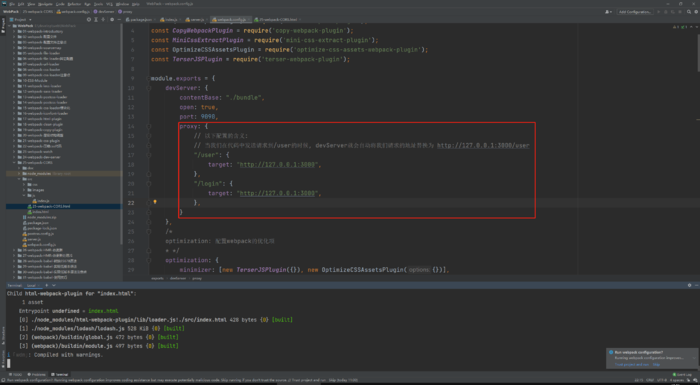
Task: Collapse the WebPack root tree node
Action: click(9, 26)
